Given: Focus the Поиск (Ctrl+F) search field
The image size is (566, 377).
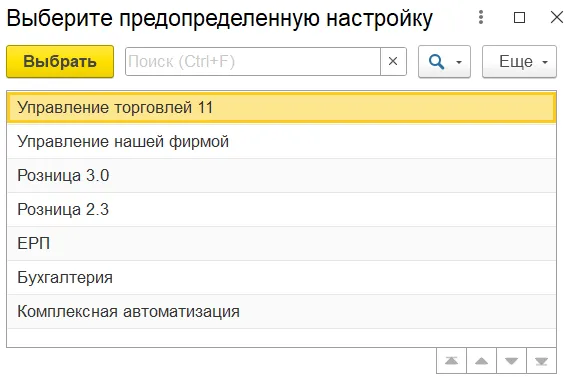Looking at the screenshot, I should click(253, 61).
